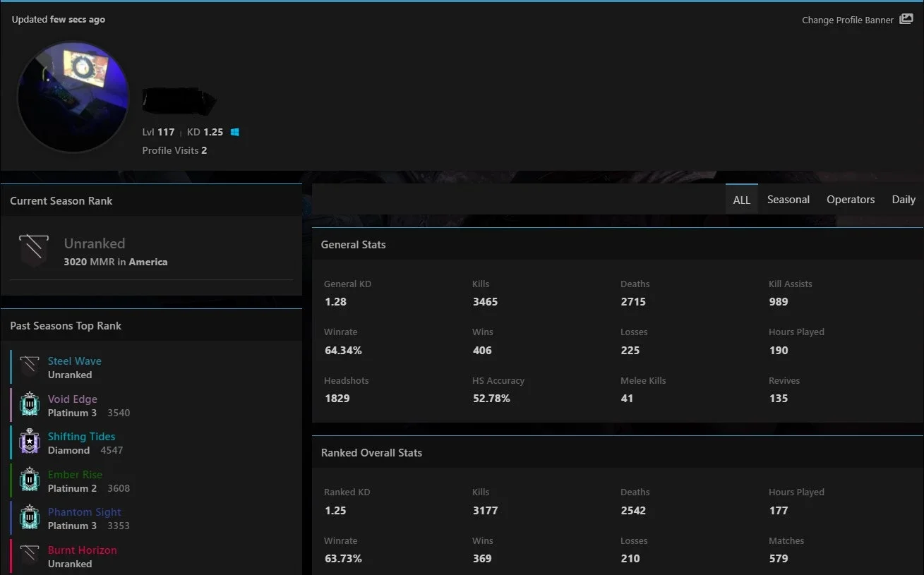Click the Unranked emblem under Current Season Rank
The width and height of the screenshot is (924, 575).
point(33,250)
